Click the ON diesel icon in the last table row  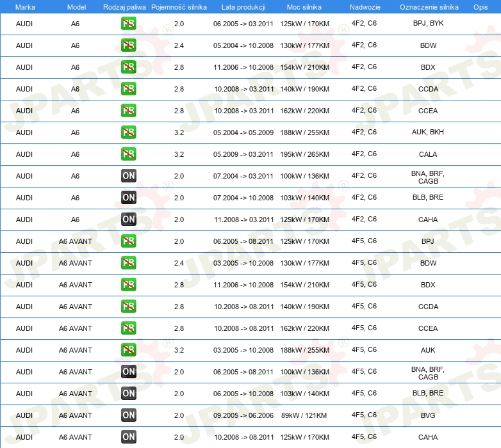pyautogui.click(x=129, y=437)
